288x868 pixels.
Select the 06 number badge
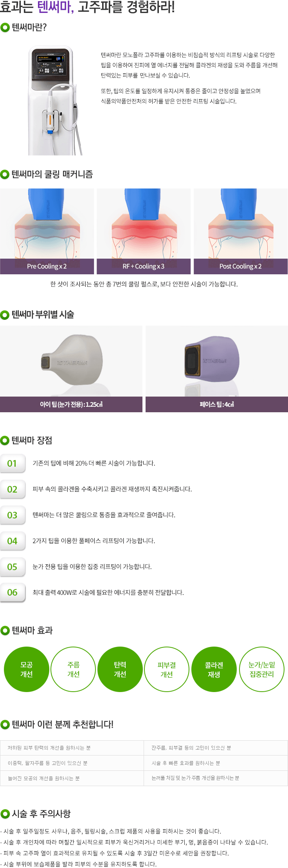13,593
